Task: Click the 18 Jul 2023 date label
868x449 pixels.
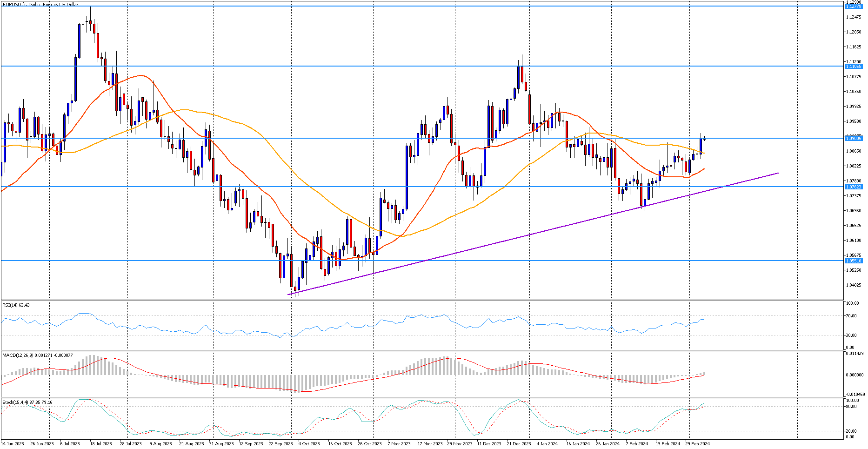Action: pos(101,444)
